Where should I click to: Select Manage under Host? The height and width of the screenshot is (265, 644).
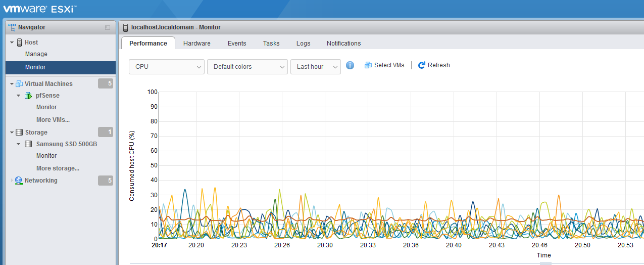(x=36, y=54)
